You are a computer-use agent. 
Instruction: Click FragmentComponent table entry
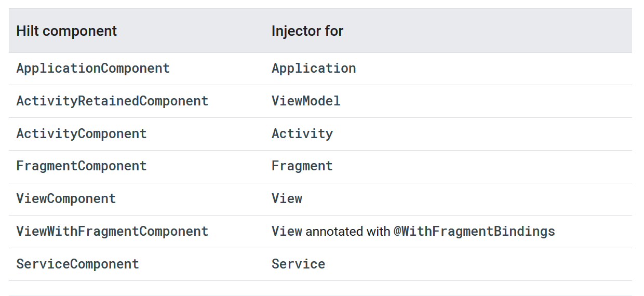pyautogui.click(x=82, y=166)
